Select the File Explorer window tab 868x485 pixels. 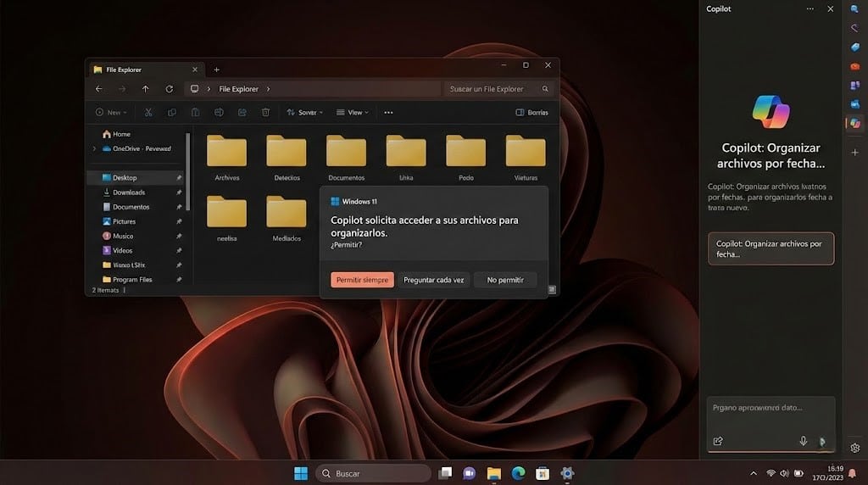tap(146, 70)
